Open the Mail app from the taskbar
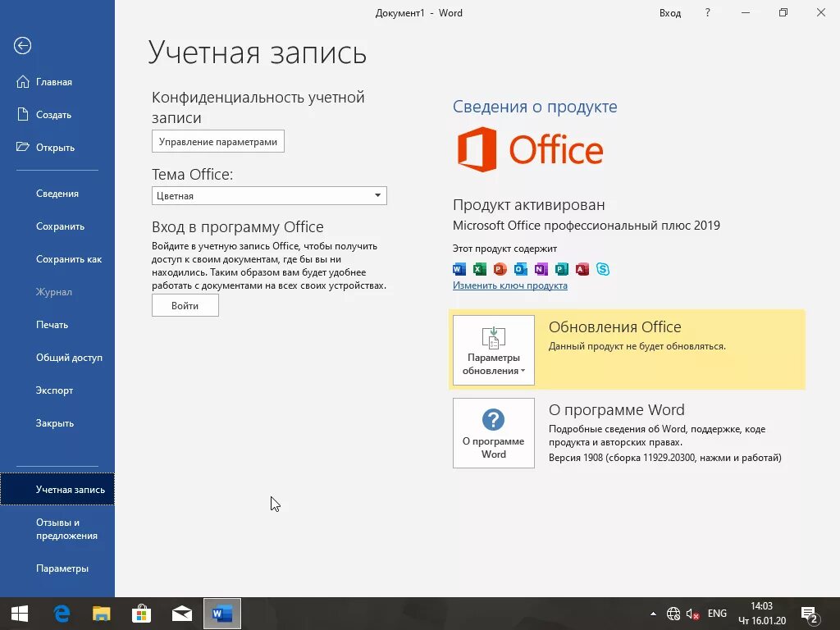The image size is (840, 630). (181, 614)
